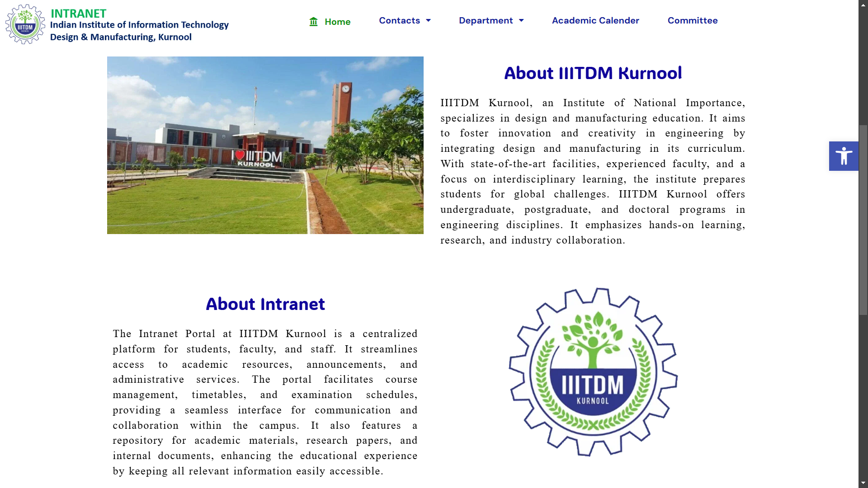
Task: Go to the Home page
Action: [337, 22]
